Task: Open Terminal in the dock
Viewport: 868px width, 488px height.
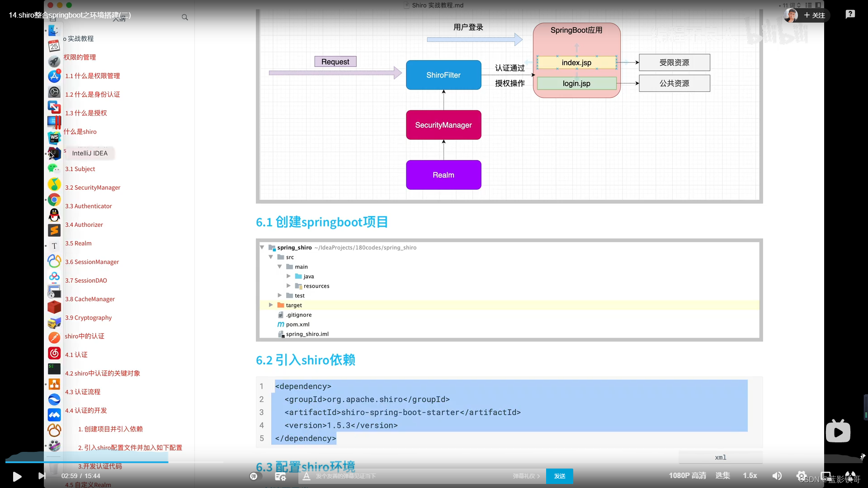Action: [x=54, y=369]
